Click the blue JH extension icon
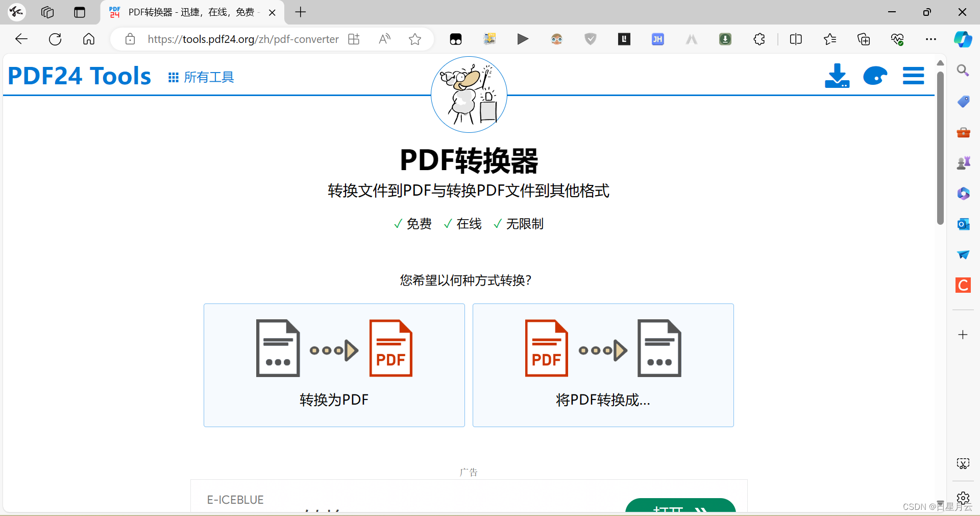 click(x=658, y=39)
